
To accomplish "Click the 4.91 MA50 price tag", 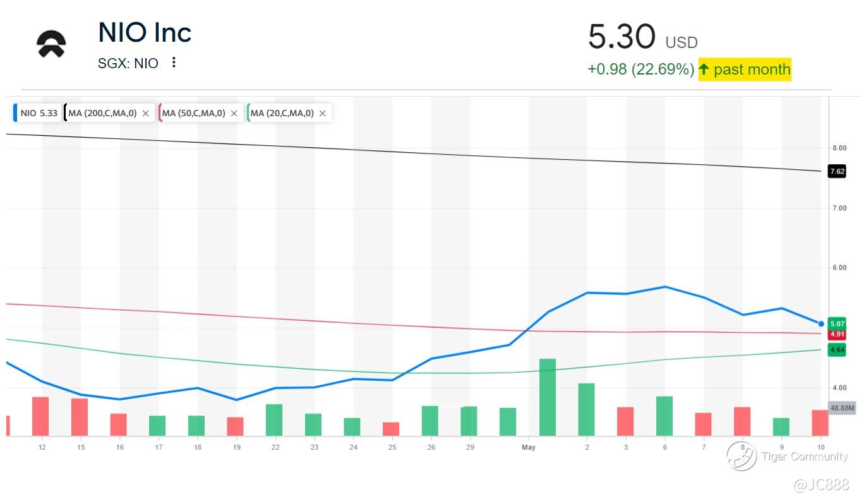I will click(837, 334).
